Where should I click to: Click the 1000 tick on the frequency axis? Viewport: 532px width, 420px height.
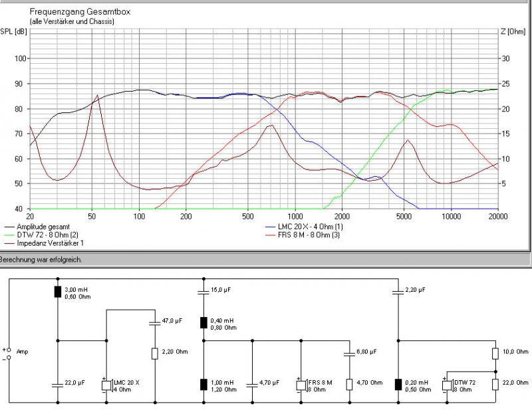(295, 216)
